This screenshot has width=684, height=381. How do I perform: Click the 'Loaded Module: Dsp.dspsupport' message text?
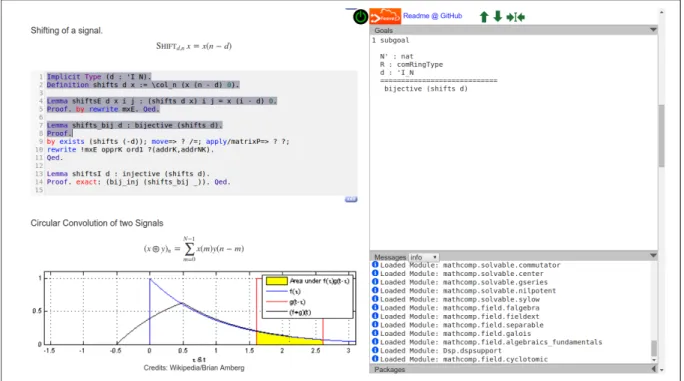point(441,350)
